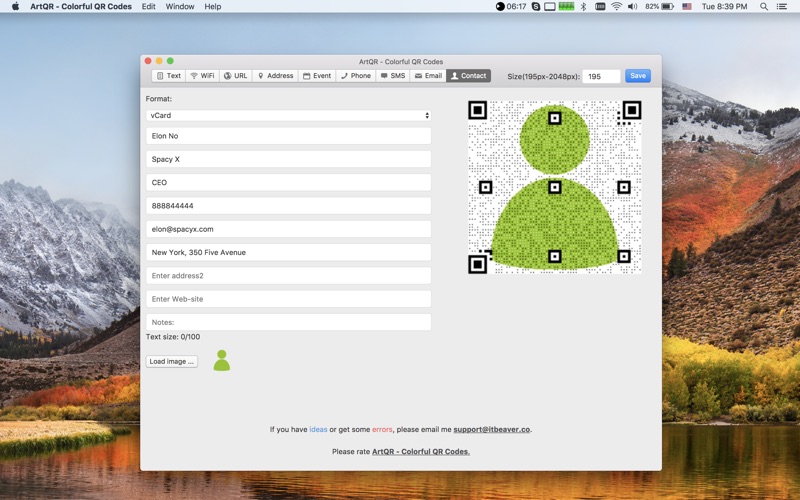The height and width of the screenshot is (500, 800).
Task: Click the display mirroring menu bar icon
Action: point(550,7)
